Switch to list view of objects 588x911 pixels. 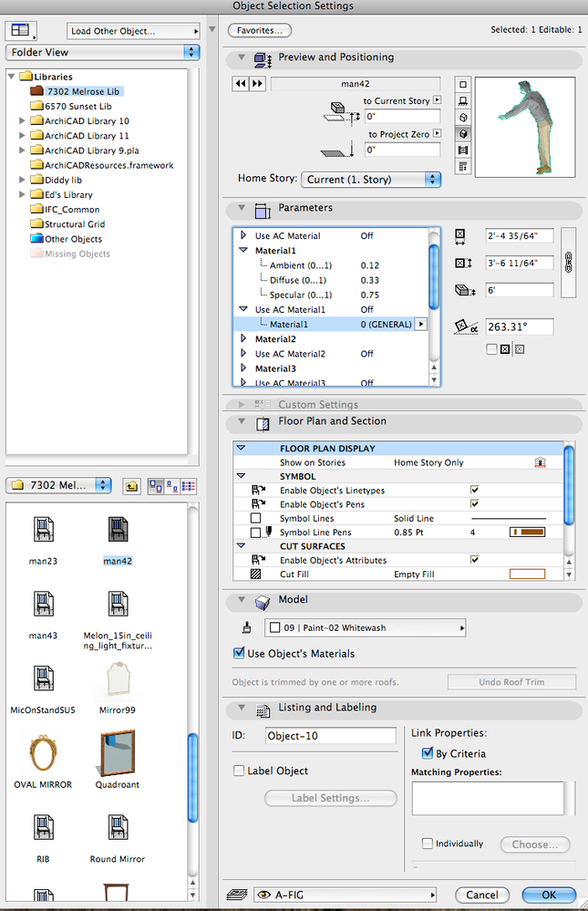click(x=189, y=486)
